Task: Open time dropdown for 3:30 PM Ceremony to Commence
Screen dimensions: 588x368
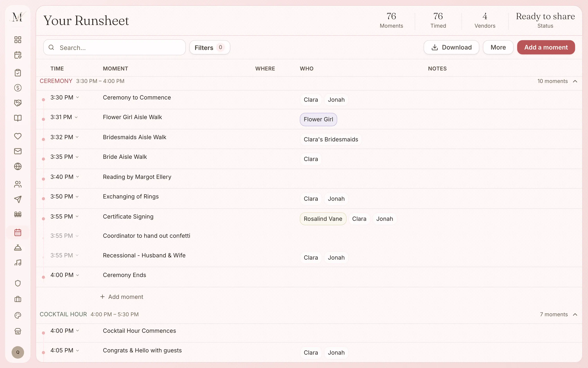Action: [78, 97]
